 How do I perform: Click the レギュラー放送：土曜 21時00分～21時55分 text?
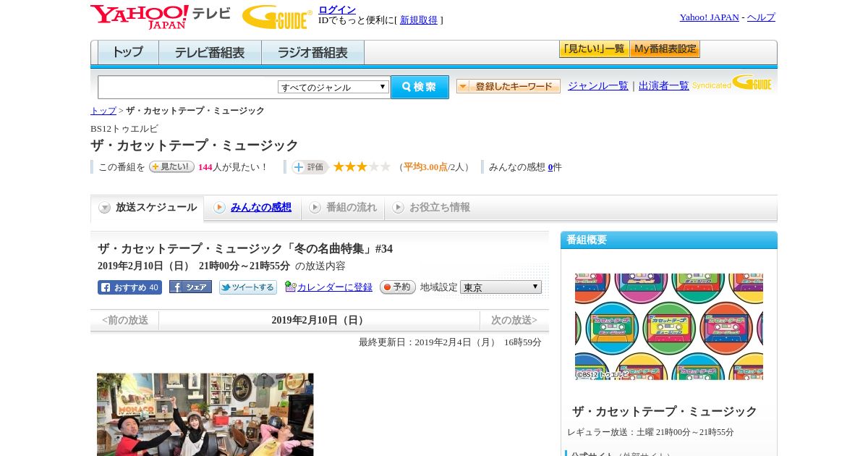coord(650,432)
